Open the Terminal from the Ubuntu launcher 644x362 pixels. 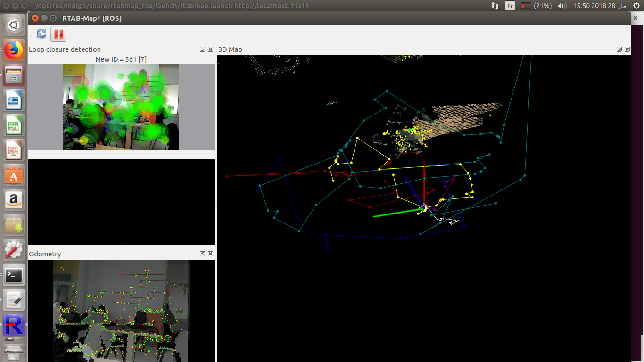[13, 275]
